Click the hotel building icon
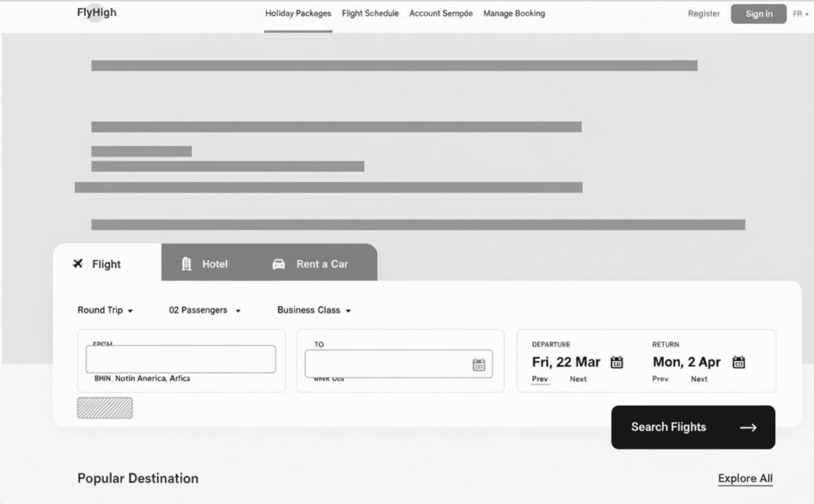This screenshot has width=814, height=504. 186,264
